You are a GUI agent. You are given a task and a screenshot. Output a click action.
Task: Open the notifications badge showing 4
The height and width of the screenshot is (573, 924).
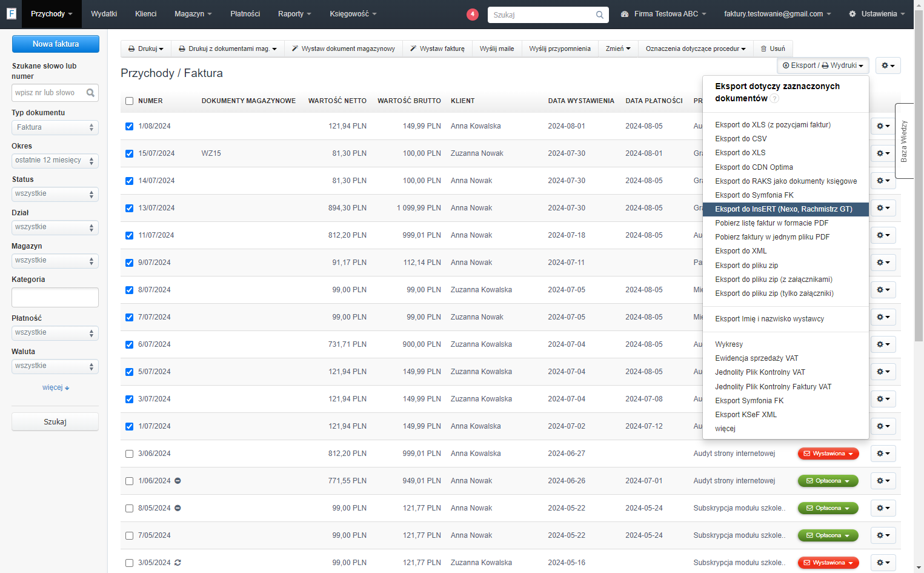[x=473, y=14]
